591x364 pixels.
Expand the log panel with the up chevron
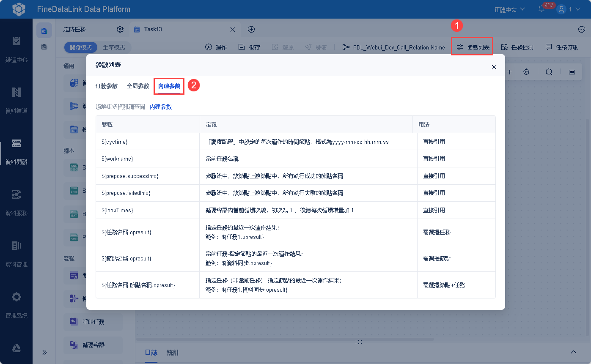tap(574, 352)
